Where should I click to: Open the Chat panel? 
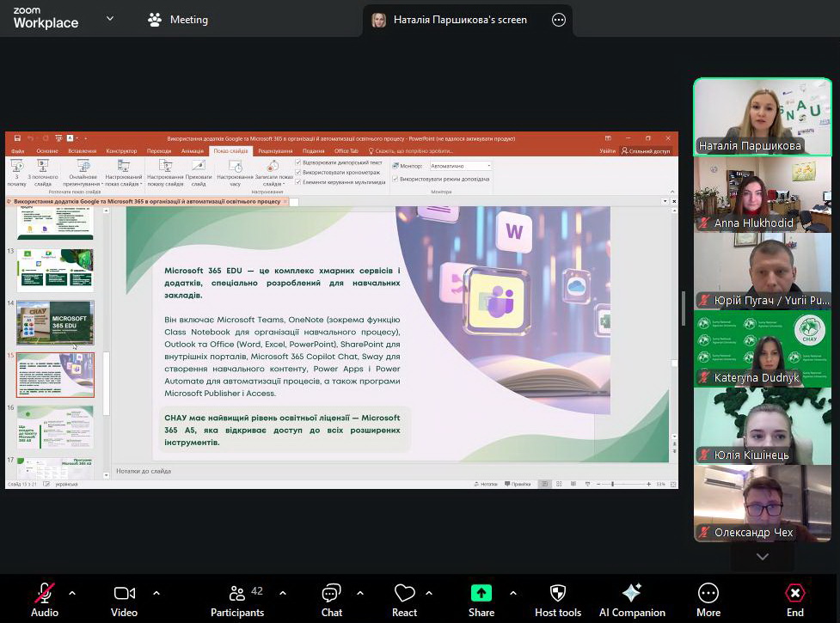331,594
